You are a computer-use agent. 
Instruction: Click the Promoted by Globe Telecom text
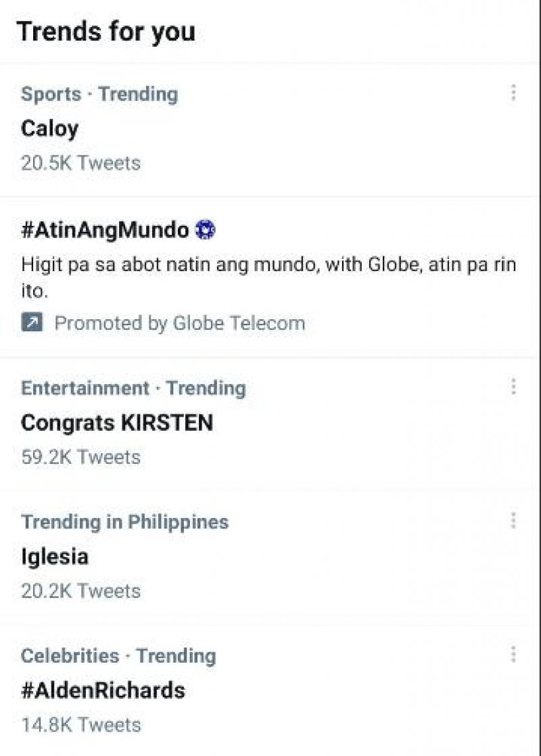179,323
